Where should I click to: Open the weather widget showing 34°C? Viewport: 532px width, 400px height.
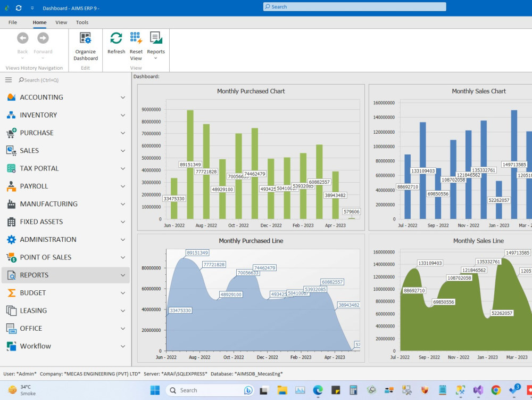[x=22, y=390]
